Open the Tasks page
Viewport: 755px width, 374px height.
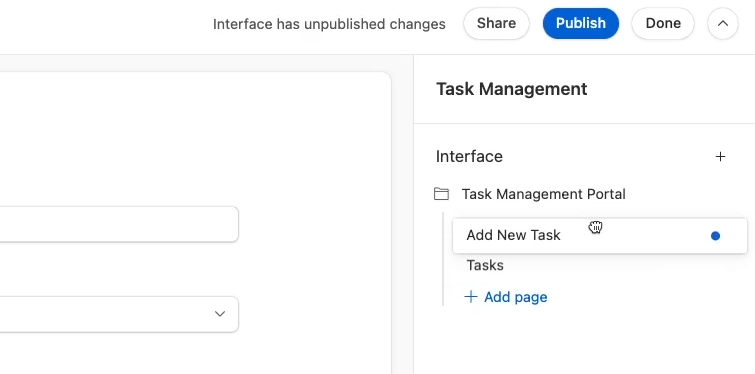[x=485, y=265]
